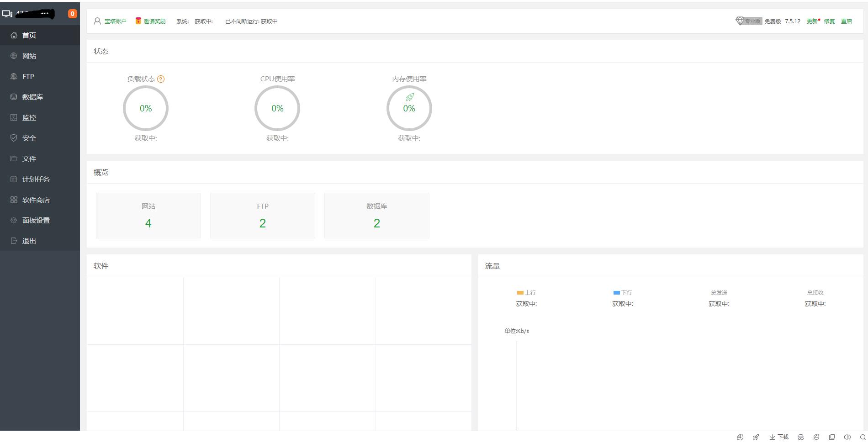868x443 pixels.
Task: Click the incognito glasses icon in status bar
Action: pos(801,437)
